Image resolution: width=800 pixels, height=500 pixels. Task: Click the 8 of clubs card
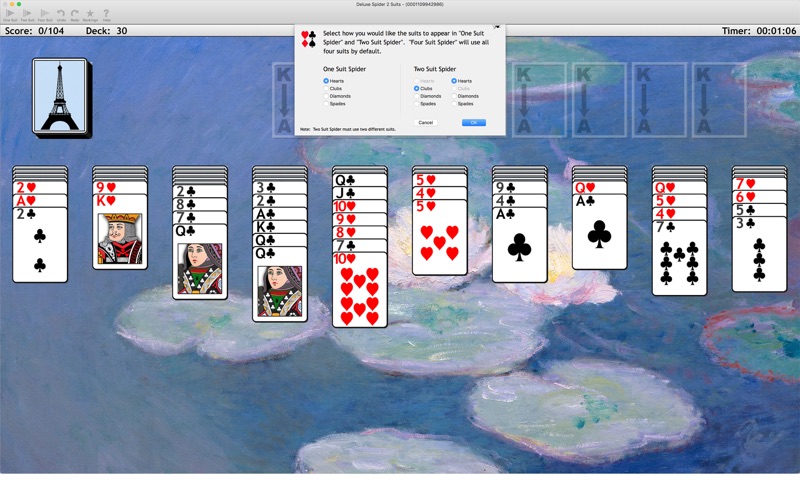pos(199,205)
